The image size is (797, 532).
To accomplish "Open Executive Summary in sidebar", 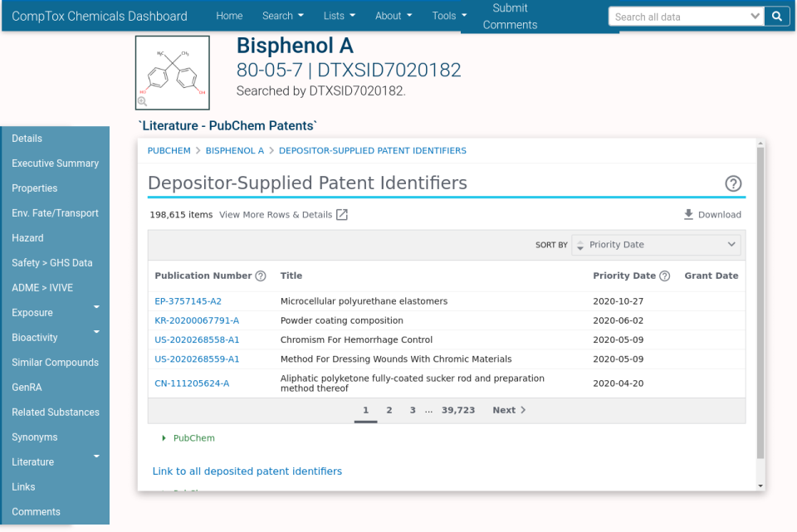I will [56, 164].
